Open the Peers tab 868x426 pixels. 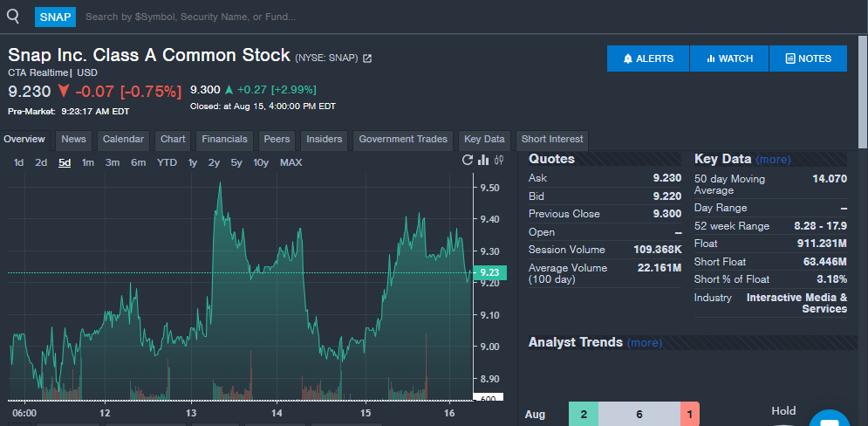277,140
